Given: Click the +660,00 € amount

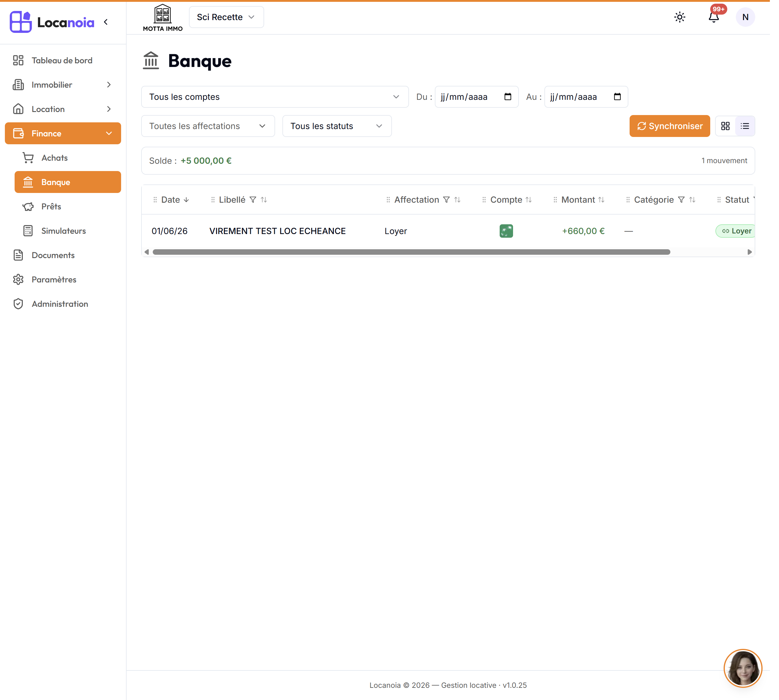Looking at the screenshot, I should (583, 231).
